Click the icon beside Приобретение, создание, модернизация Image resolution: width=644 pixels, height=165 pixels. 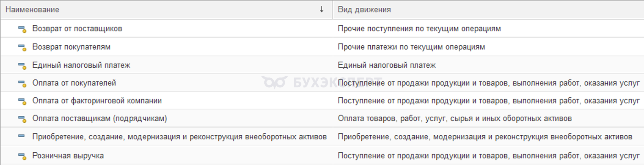(x=22, y=136)
